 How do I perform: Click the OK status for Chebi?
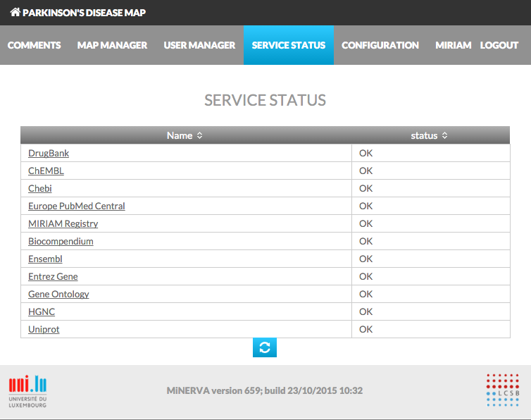click(x=366, y=188)
